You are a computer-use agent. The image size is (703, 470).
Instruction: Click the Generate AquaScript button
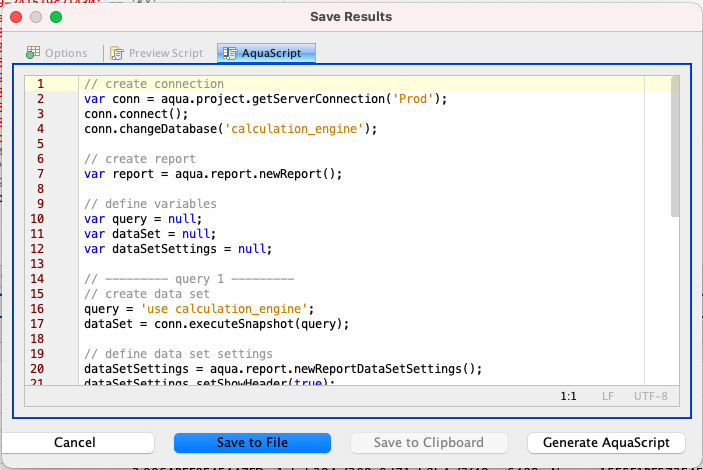click(606, 442)
